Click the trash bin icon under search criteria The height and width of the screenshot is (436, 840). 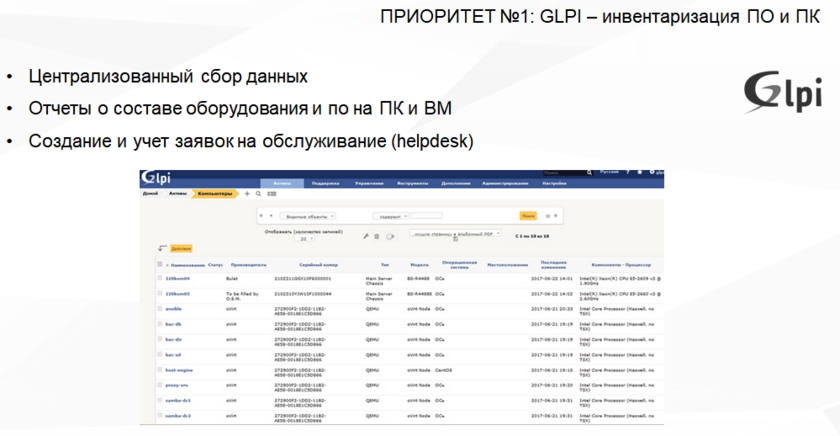point(376,236)
